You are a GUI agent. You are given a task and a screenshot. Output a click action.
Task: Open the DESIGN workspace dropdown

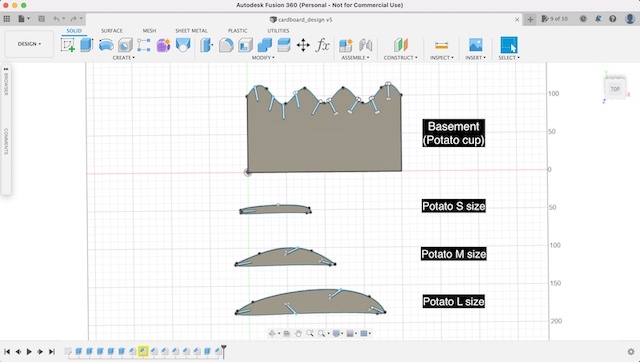(29, 44)
